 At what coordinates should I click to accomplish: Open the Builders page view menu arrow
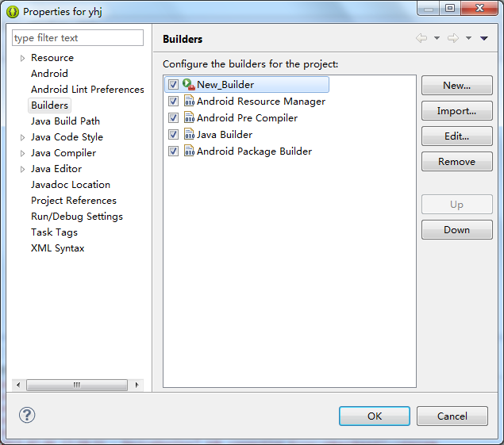click(484, 38)
